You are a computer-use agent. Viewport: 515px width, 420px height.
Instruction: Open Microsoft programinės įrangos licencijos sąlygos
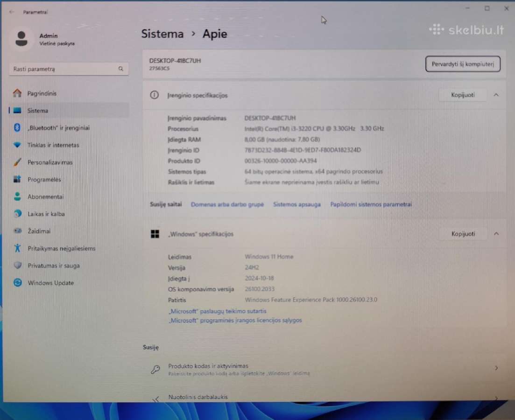pos(235,320)
